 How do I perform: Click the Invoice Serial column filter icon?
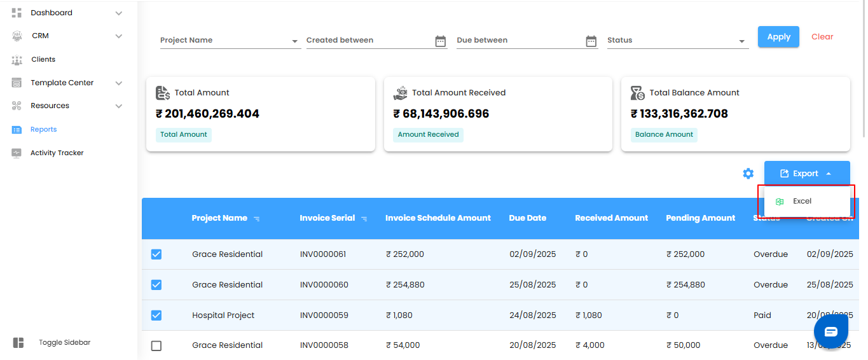click(x=364, y=219)
